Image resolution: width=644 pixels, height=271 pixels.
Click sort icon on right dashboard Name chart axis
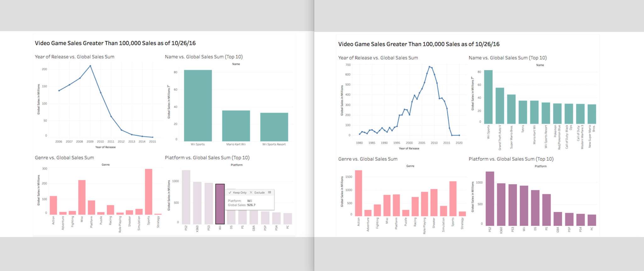[472, 78]
